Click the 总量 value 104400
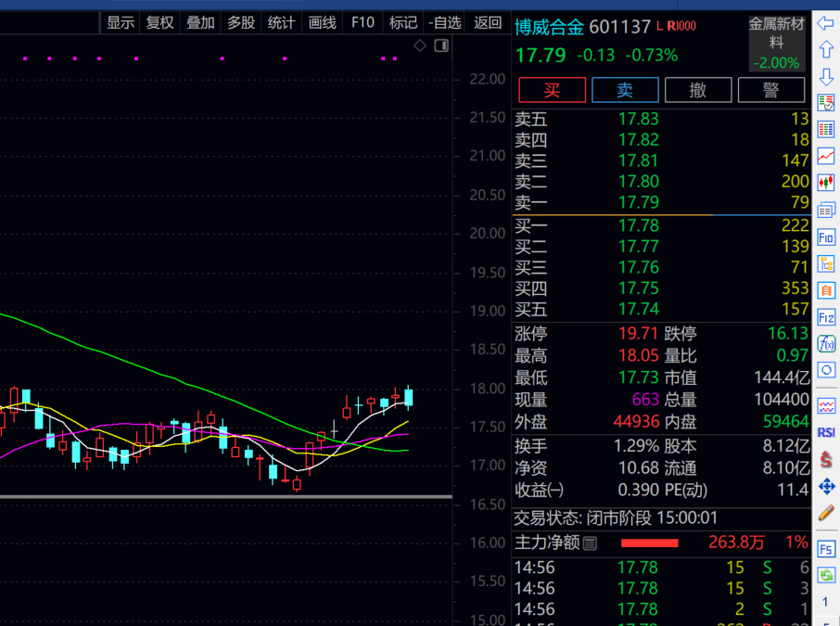The width and height of the screenshot is (840, 626). (782, 400)
